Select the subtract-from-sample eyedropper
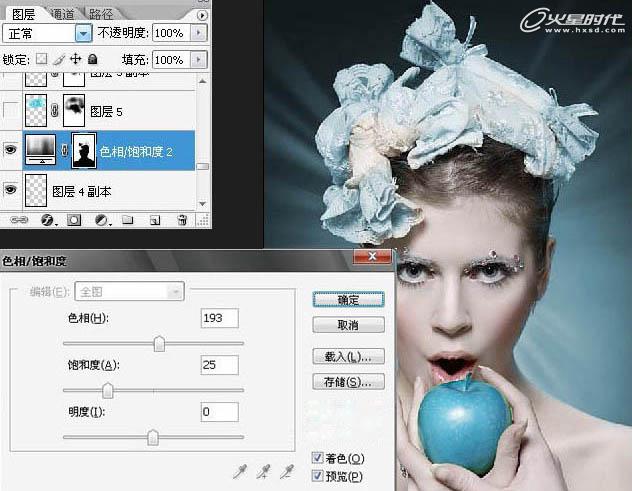Screen dimensions: 632x491 pyautogui.click(x=287, y=471)
